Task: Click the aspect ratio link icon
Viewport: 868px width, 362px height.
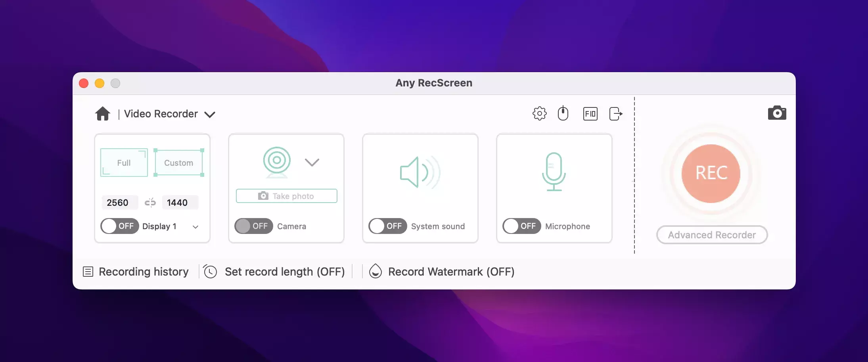Action: tap(150, 203)
